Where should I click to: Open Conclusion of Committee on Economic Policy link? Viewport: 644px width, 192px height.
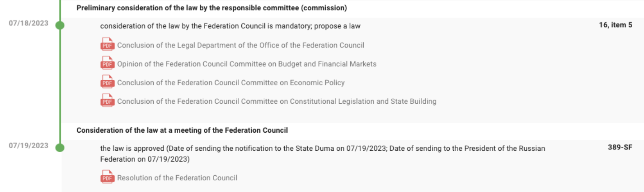click(230, 83)
